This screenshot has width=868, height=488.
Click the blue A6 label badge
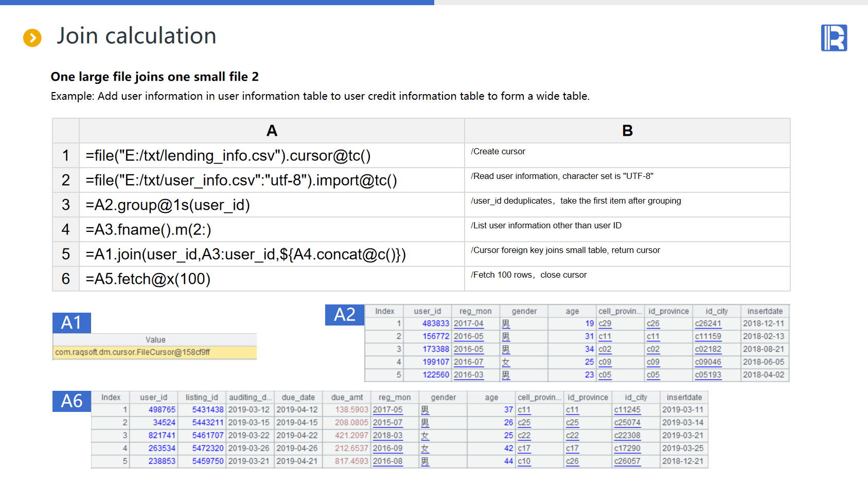coord(72,401)
